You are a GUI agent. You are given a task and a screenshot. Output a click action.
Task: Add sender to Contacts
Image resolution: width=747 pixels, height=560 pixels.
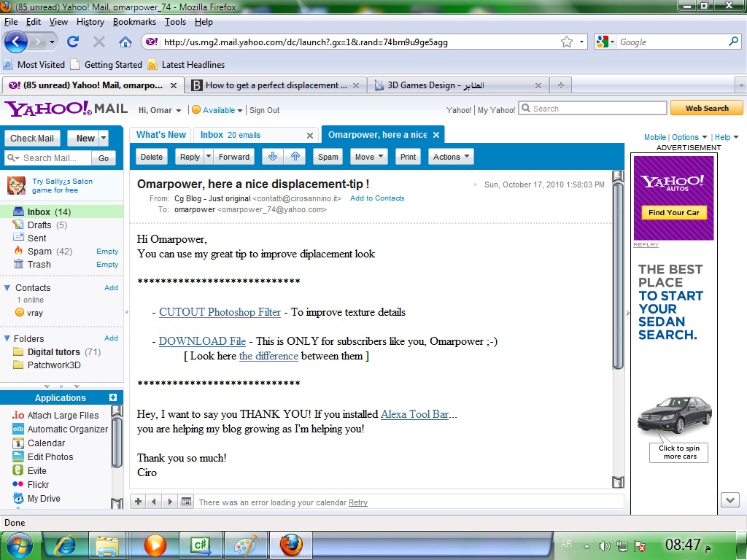tap(377, 198)
